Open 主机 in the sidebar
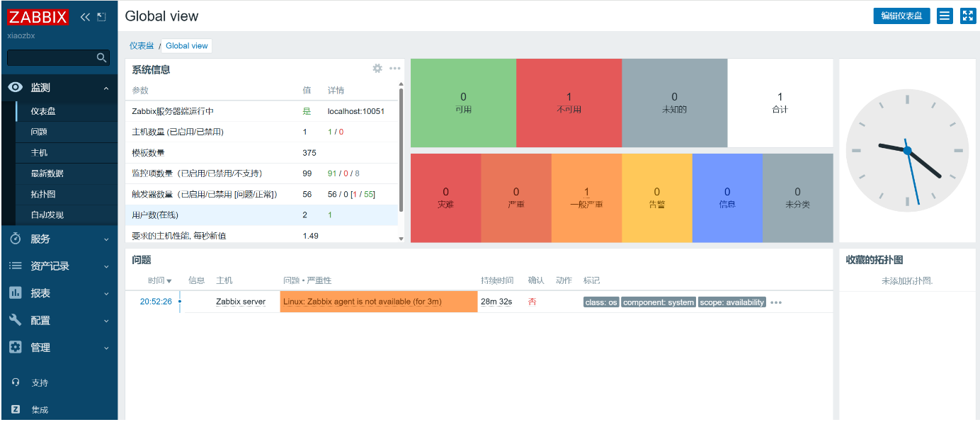This screenshot has height=422, width=980. [39, 152]
